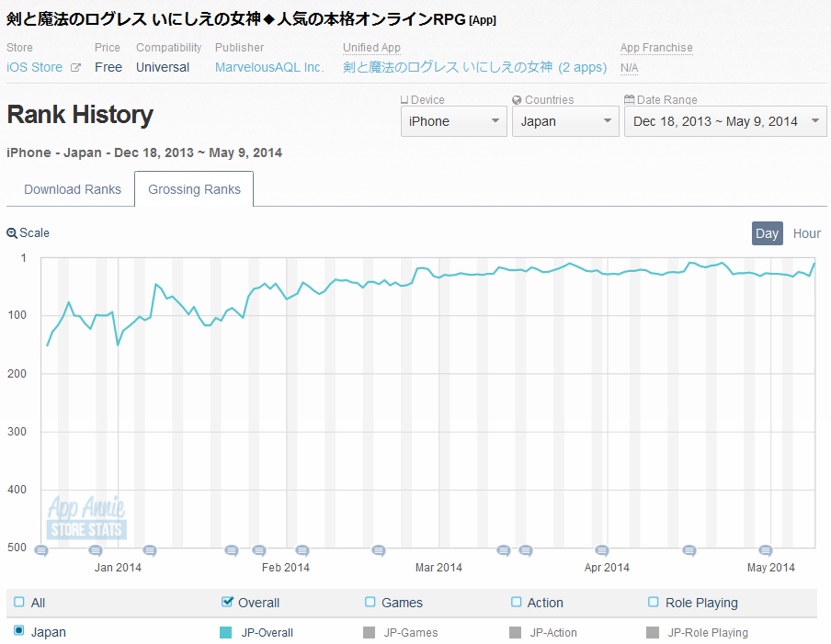Click the device icon next to Device label
This screenshot has height=644, width=831.
click(404, 99)
